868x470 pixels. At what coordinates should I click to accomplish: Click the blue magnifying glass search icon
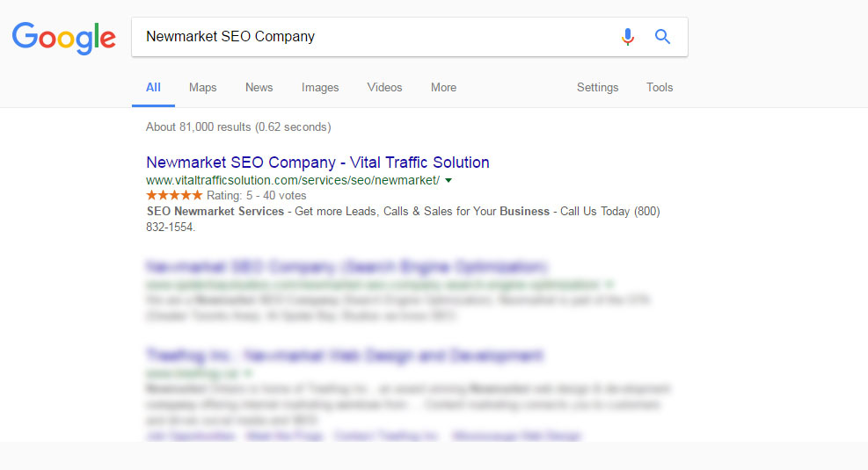(x=662, y=37)
